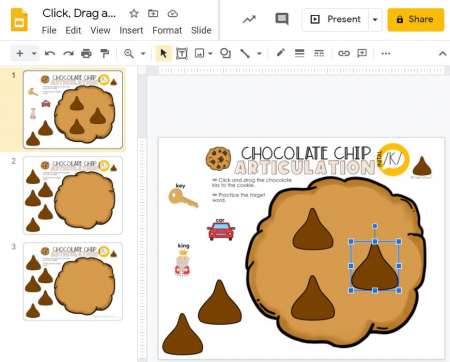Expand the Present options dropdown arrow

(x=375, y=19)
